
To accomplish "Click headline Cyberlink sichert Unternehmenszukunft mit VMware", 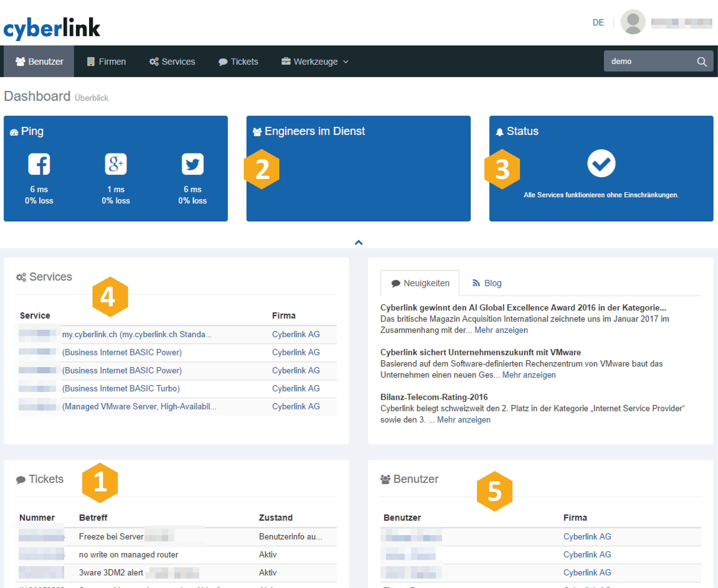I will coord(480,352).
